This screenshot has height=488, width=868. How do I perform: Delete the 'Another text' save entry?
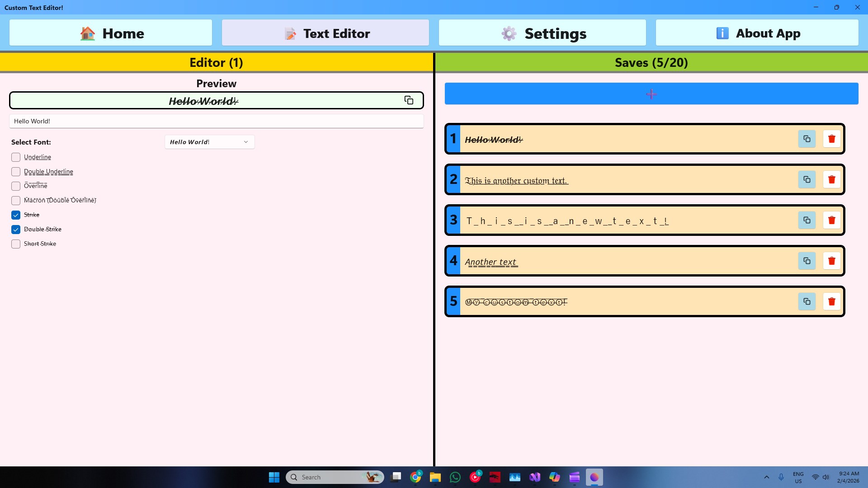point(831,261)
